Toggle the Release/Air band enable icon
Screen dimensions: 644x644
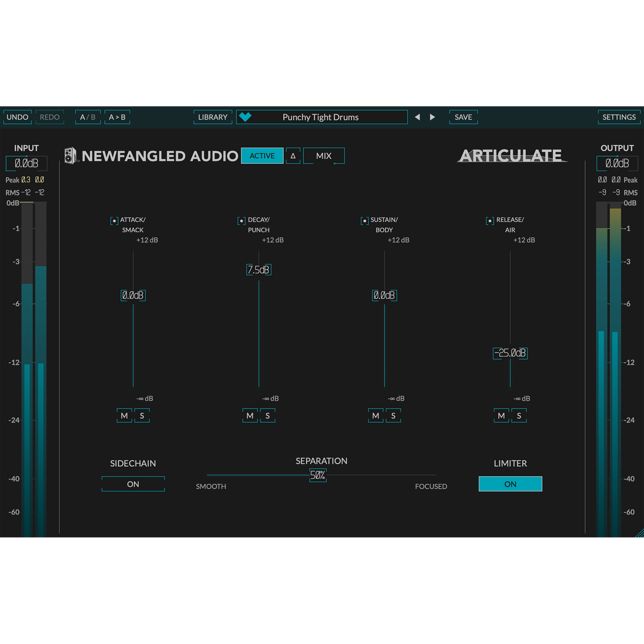[490, 221]
